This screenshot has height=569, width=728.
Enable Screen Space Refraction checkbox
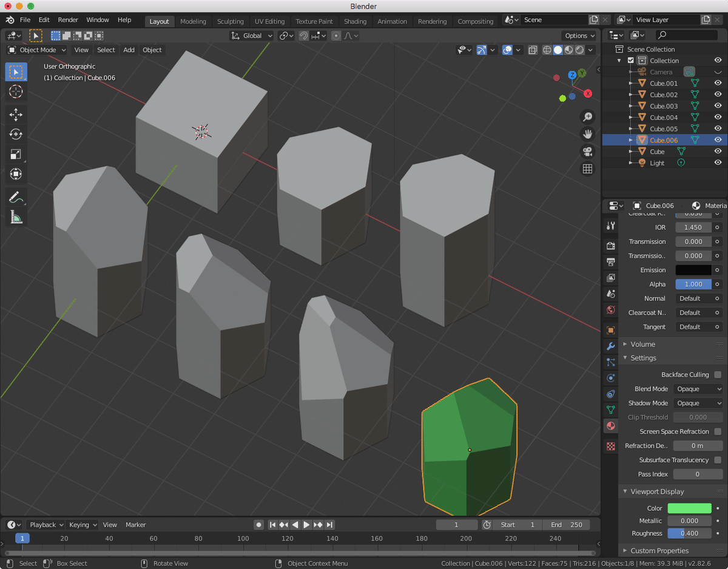(718, 431)
